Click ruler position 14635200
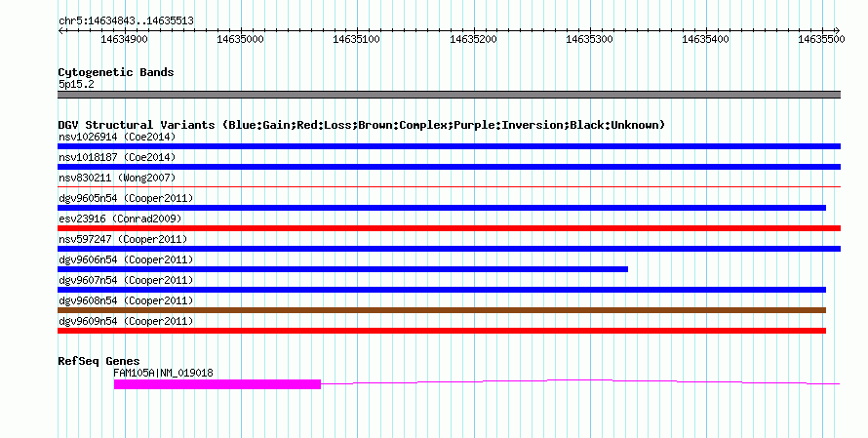 coord(473,39)
